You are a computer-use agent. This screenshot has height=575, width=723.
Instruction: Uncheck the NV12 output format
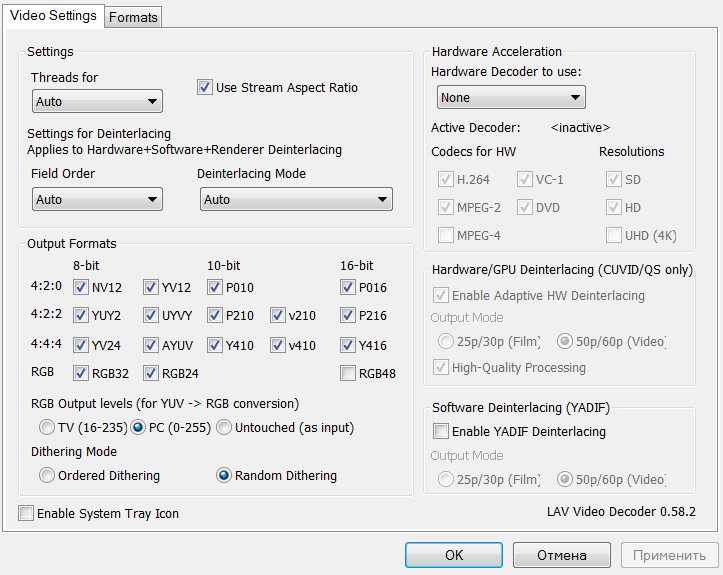[x=82, y=288]
